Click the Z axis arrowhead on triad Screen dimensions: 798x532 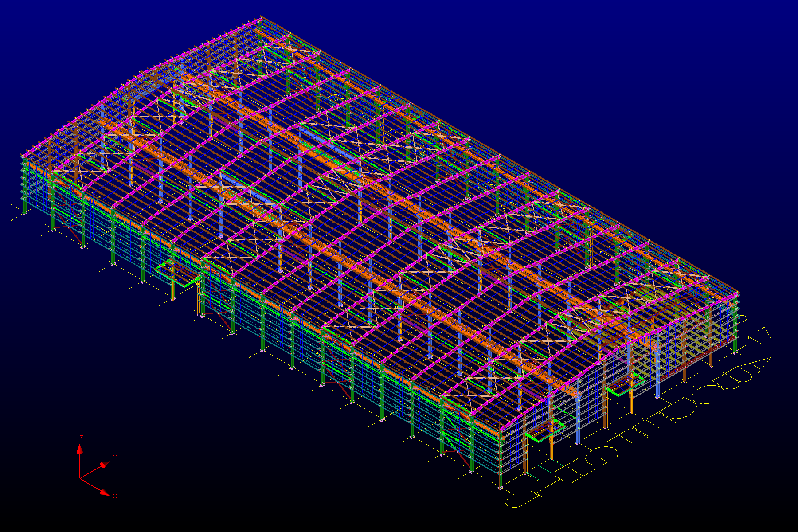tap(80, 450)
